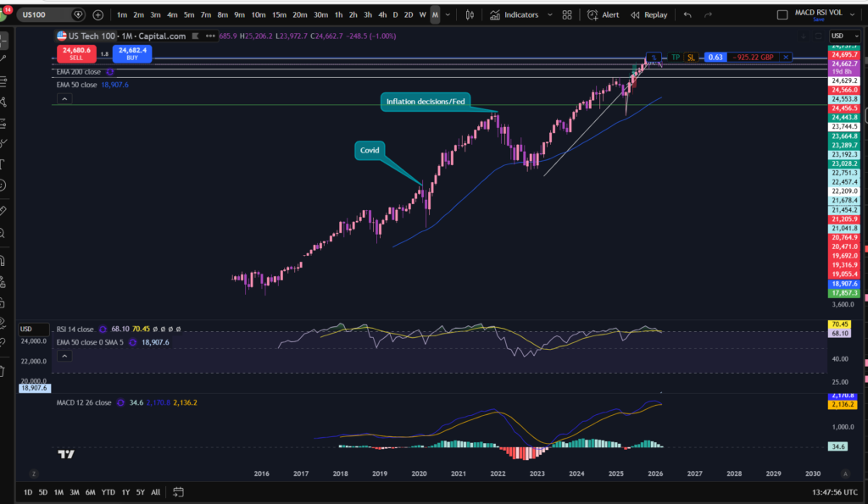The width and height of the screenshot is (868, 504).
Task: Change candlestick chart type icon
Action: pyautogui.click(x=470, y=15)
